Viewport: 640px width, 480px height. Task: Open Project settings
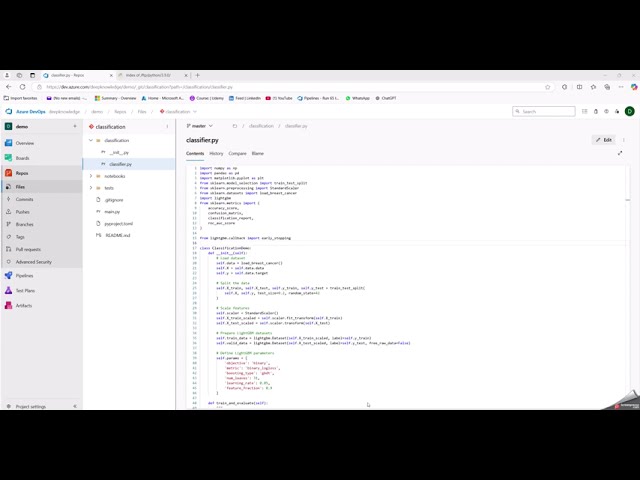[31, 407]
